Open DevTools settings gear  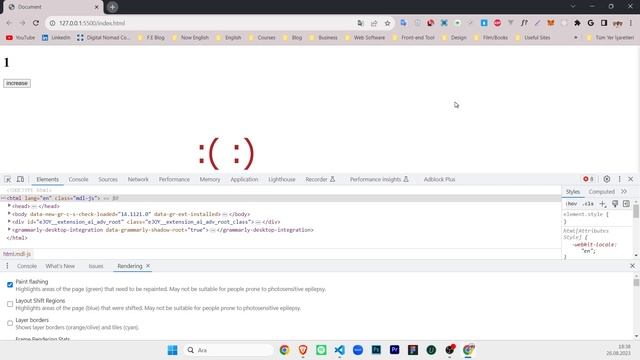point(607,179)
